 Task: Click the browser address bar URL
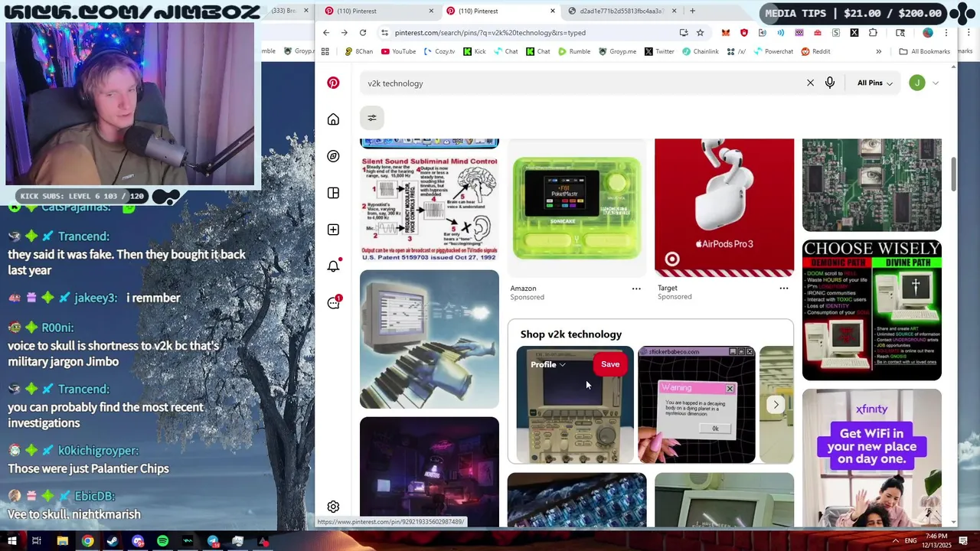coord(490,33)
